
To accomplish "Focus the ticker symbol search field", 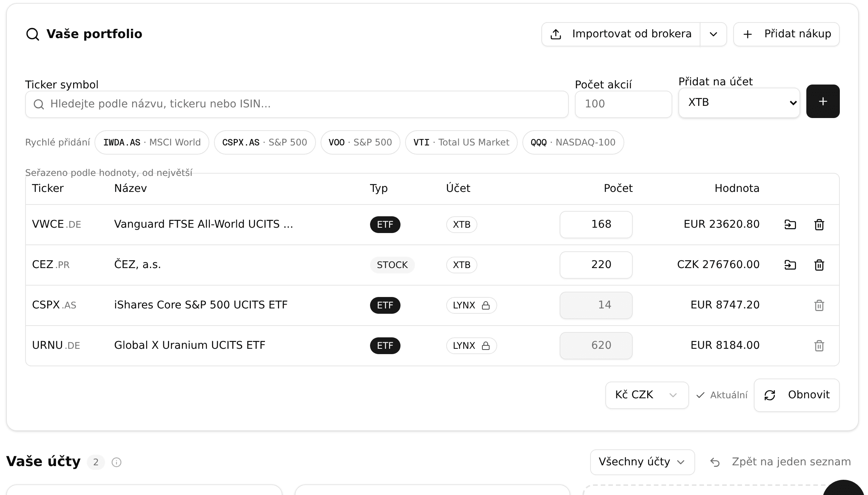I will (297, 104).
